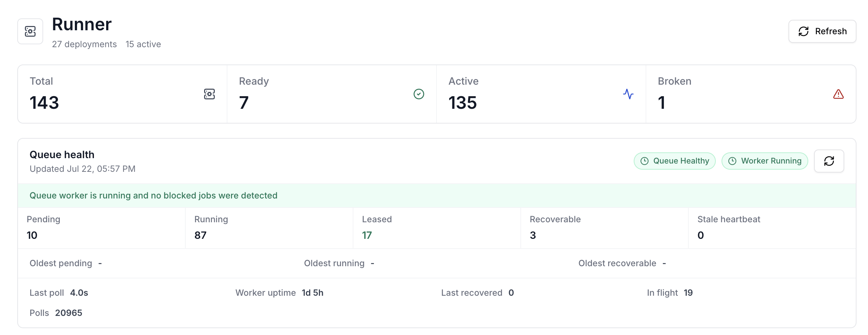Click the Queue Healthy status badge
Image resolution: width=868 pixels, height=335 pixels.
(x=675, y=161)
